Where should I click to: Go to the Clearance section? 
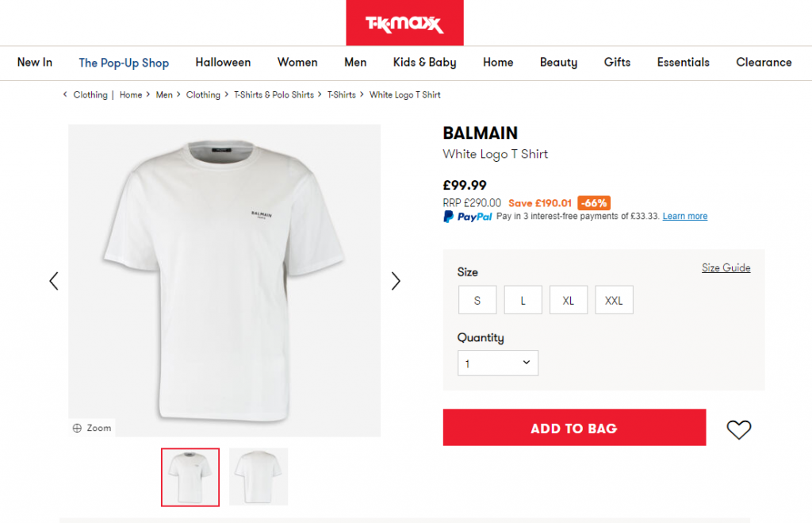(x=764, y=63)
